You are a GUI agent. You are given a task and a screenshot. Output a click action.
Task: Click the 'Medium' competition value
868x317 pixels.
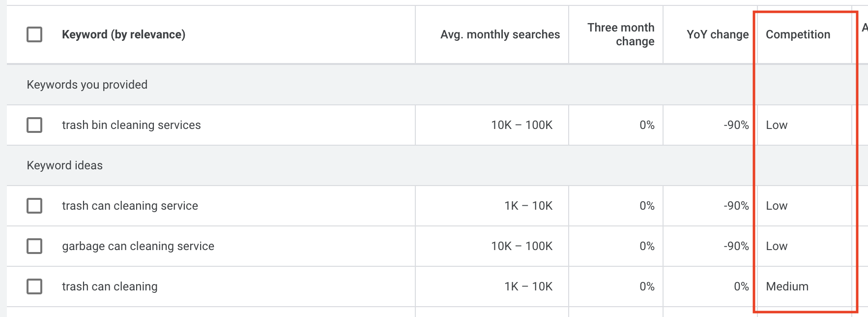coord(787,286)
